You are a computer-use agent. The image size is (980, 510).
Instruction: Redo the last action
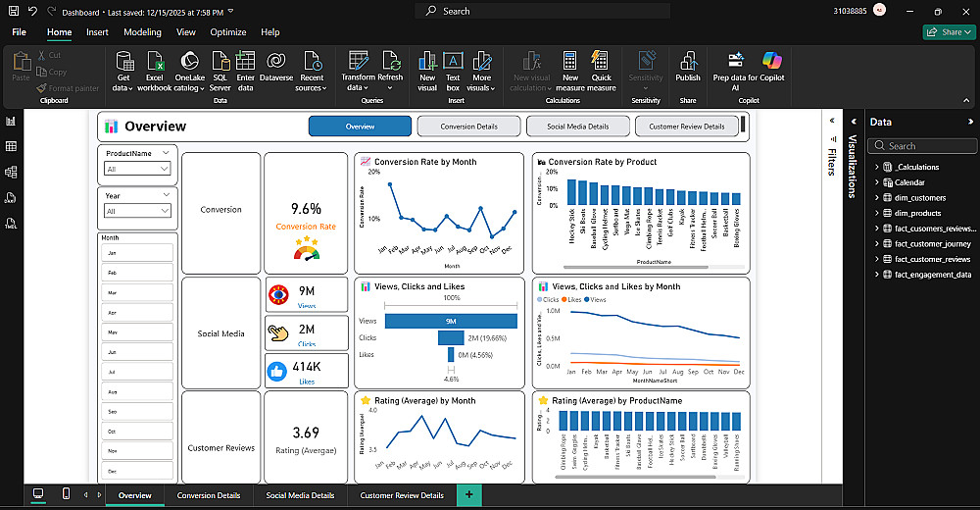[x=51, y=11]
